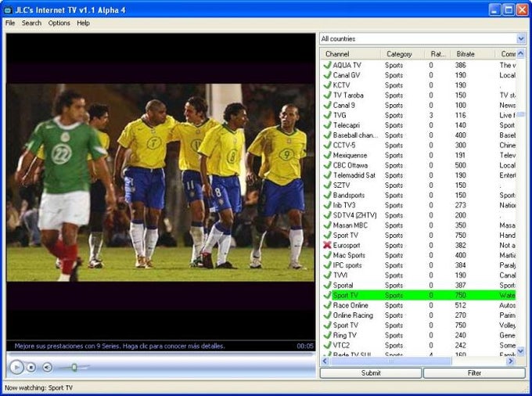Click the Spanish advertisement text under video

pyautogui.click(x=120, y=346)
